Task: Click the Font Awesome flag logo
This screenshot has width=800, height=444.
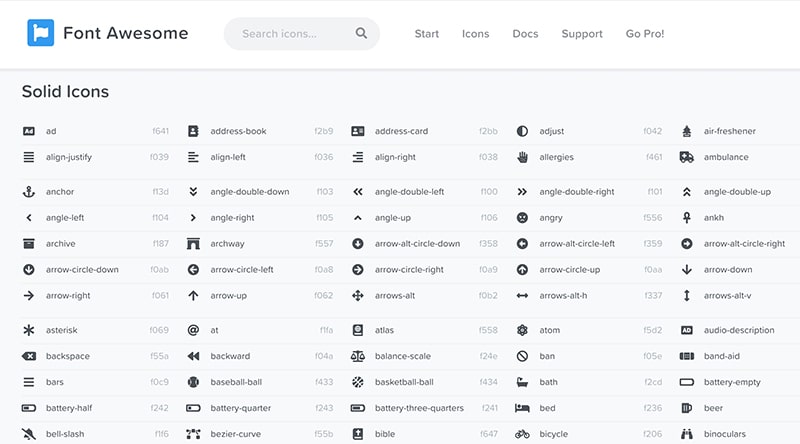Action: tap(40, 33)
